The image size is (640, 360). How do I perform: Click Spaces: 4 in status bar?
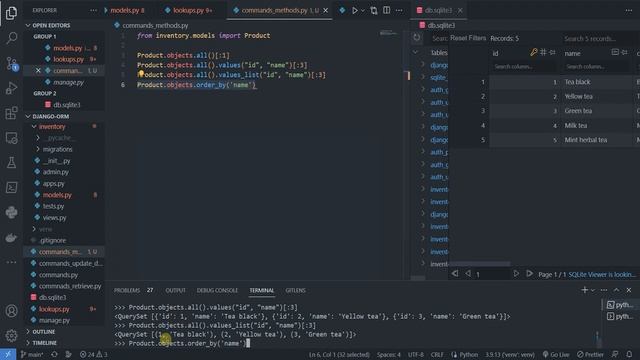click(389, 354)
